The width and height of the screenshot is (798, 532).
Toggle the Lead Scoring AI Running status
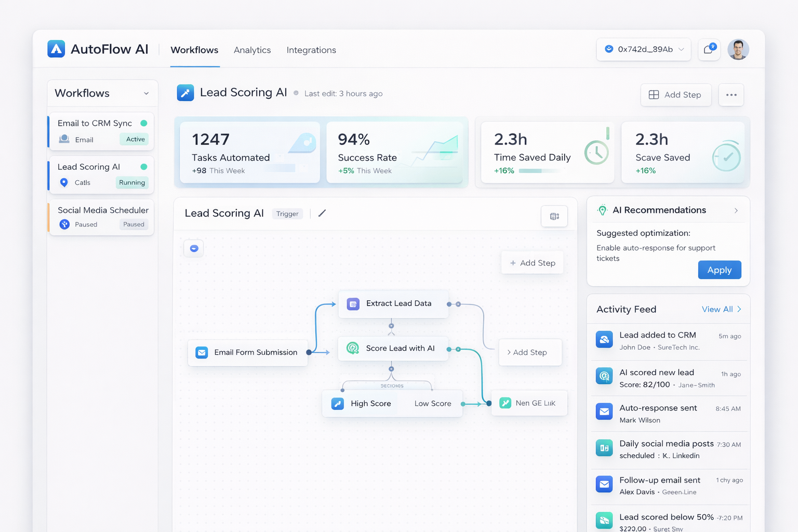click(x=132, y=183)
